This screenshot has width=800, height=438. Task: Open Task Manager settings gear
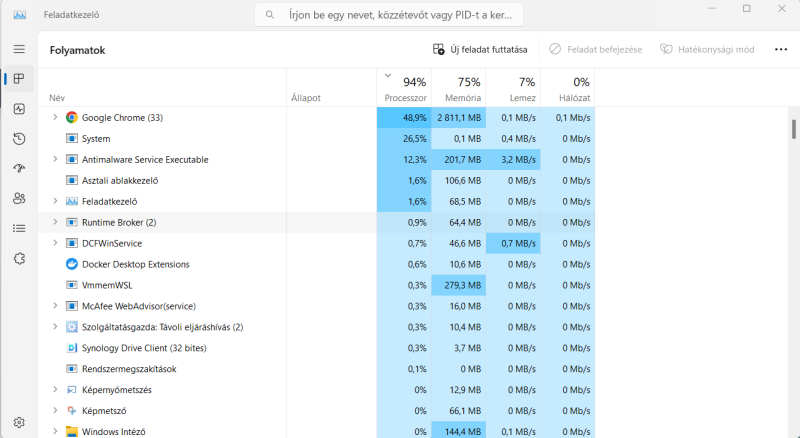(19, 422)
